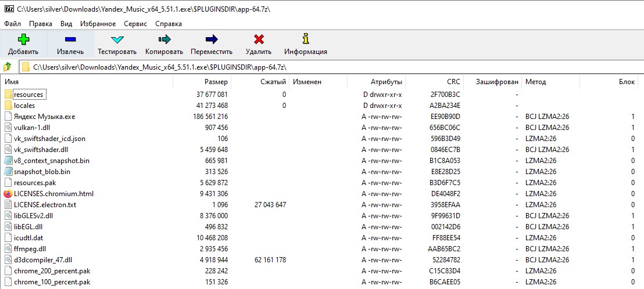Click the Test checkmark arrow icon

coord(117,40)
